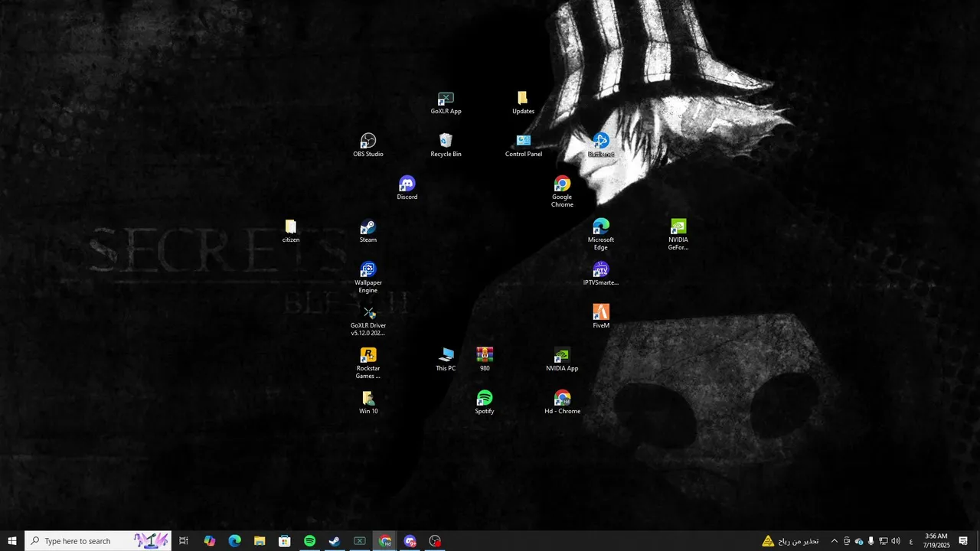Viewport: 980px width, 551px height.
Task: Open the volume control tray icon
Action: pyautogui.click(x=896, y=541)
